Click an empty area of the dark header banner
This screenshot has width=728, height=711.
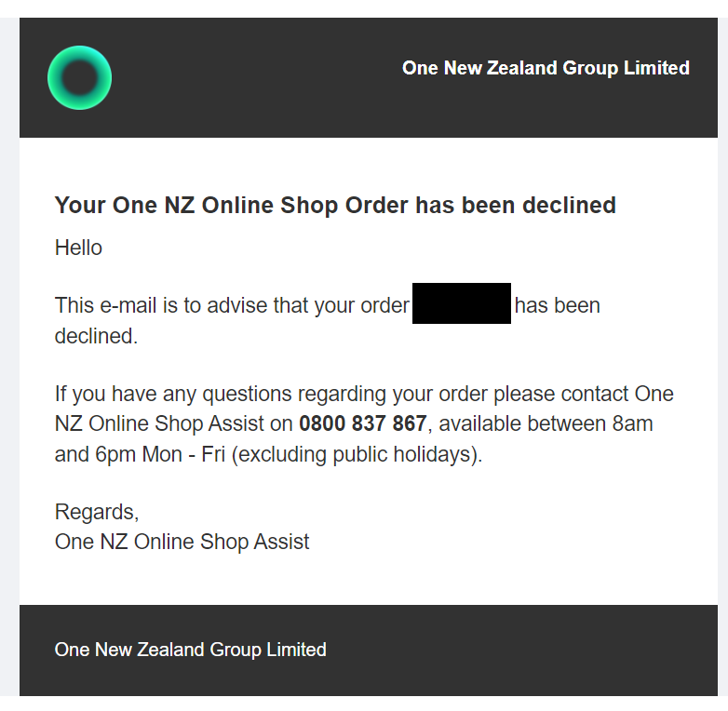click(x=255, y=79)
